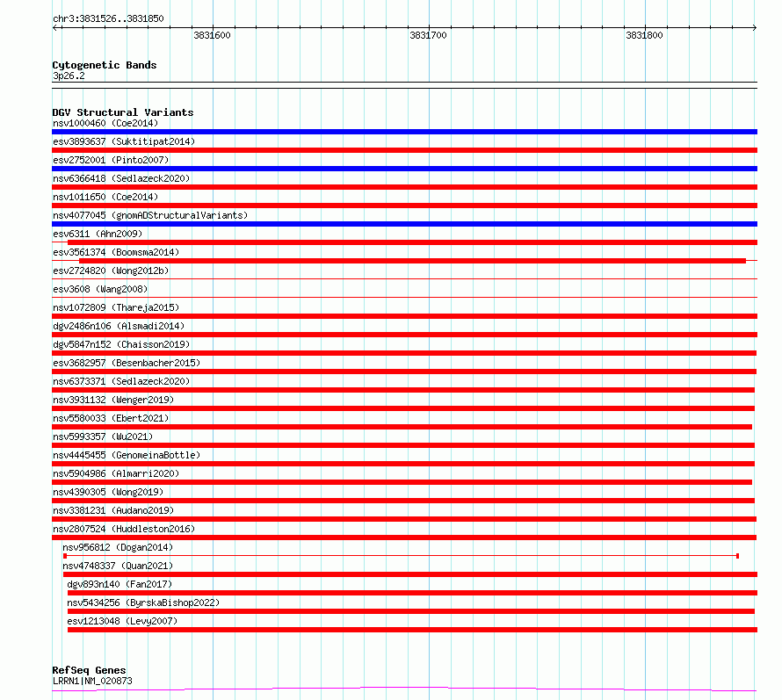Open nsv956812 (Dogan2014) label
Viewport: 782px width, 700px height.
pos(118,547)
